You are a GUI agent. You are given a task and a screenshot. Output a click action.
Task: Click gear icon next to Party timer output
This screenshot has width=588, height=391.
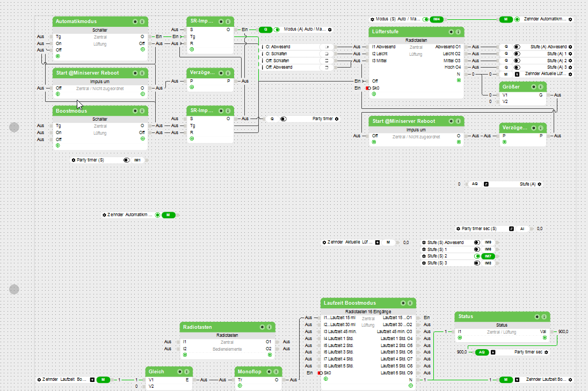coord(337,119)
